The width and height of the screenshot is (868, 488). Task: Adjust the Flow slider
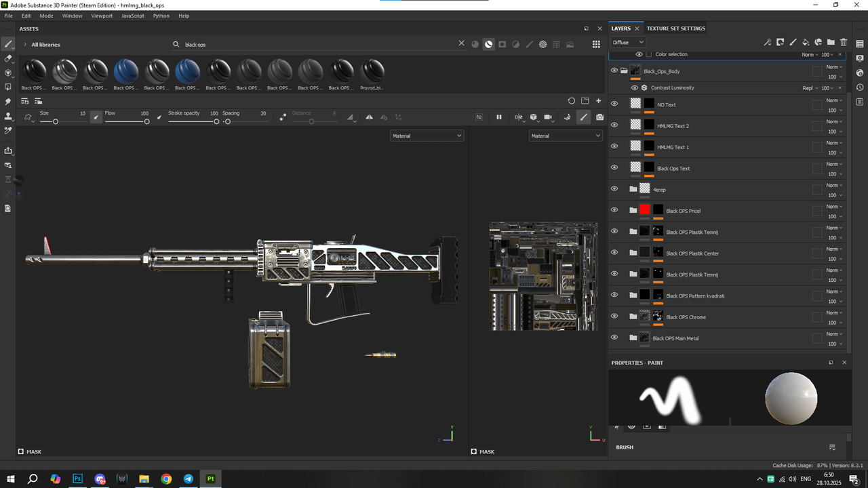(127, 121)
